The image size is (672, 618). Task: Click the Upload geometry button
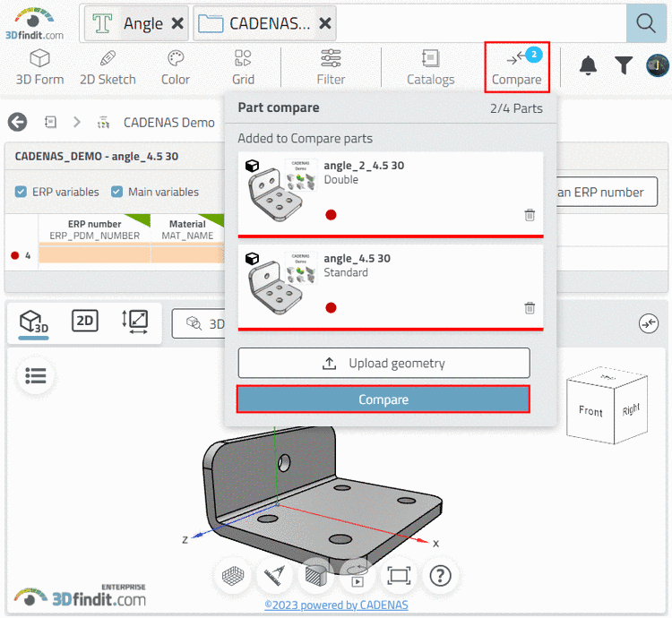click(x=384, y=363)
